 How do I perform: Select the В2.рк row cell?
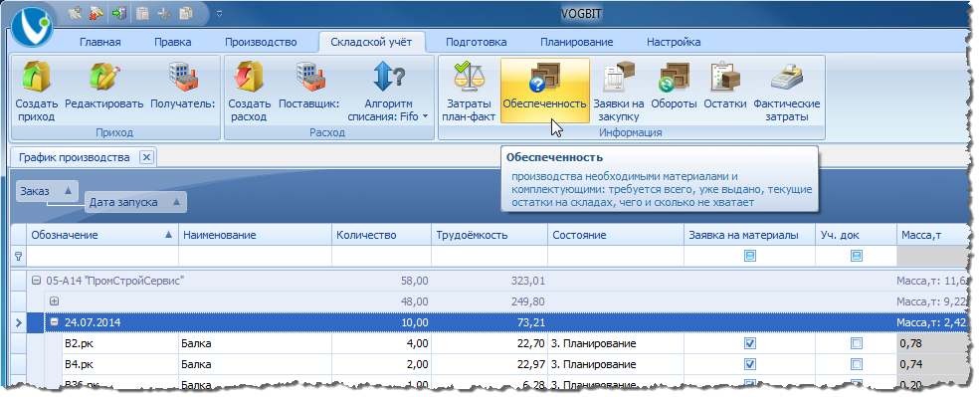click(119, 343)
